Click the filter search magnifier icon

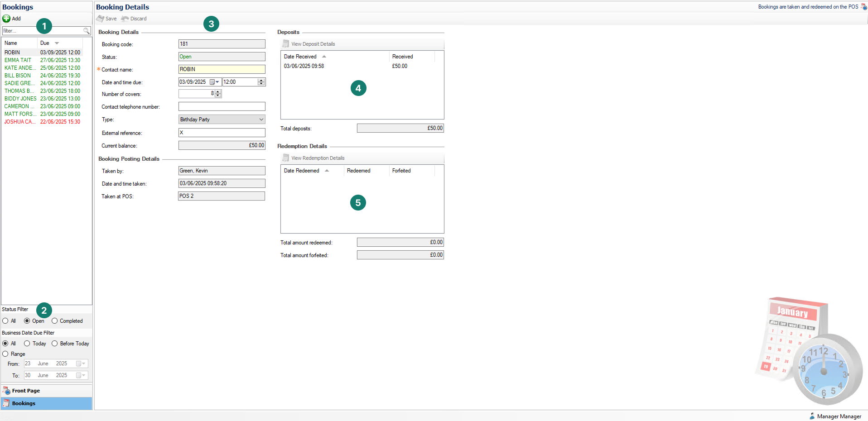tap(86, 31)
